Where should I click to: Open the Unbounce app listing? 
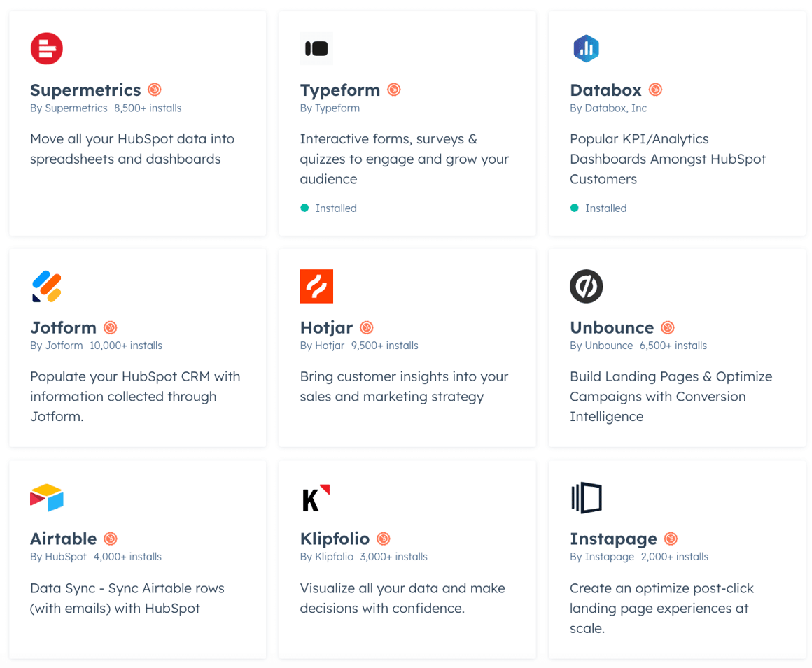612,327
